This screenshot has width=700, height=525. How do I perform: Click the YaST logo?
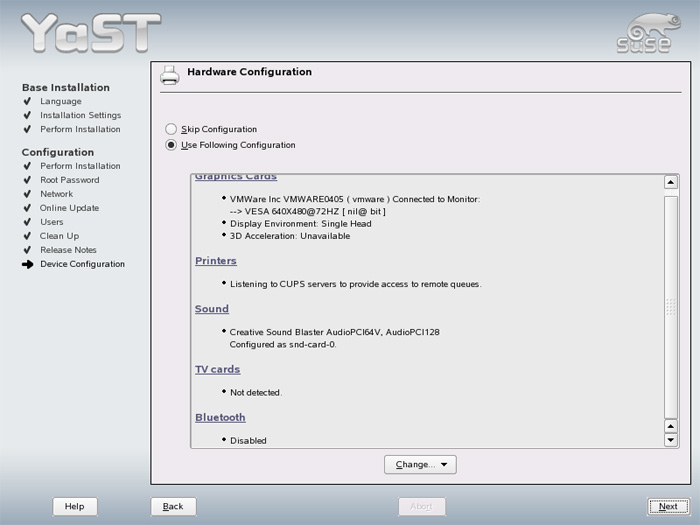(x=91, y=32)
